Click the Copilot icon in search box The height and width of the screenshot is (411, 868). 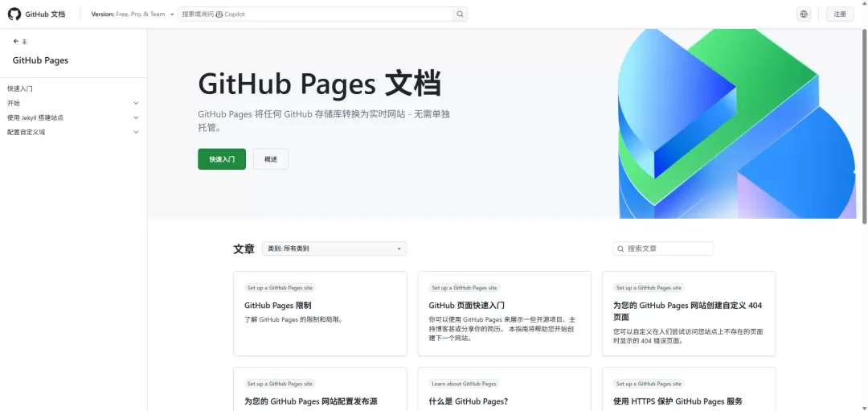(219, 14)
